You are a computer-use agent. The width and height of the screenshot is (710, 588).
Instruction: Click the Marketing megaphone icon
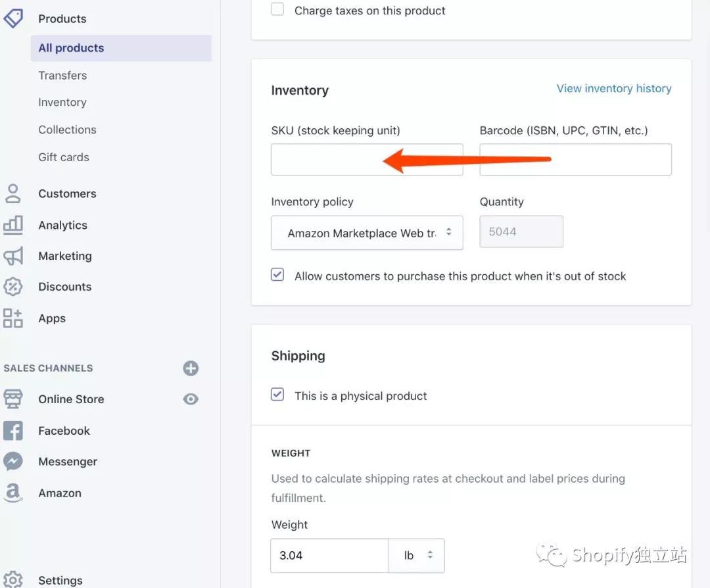[13, 256]
